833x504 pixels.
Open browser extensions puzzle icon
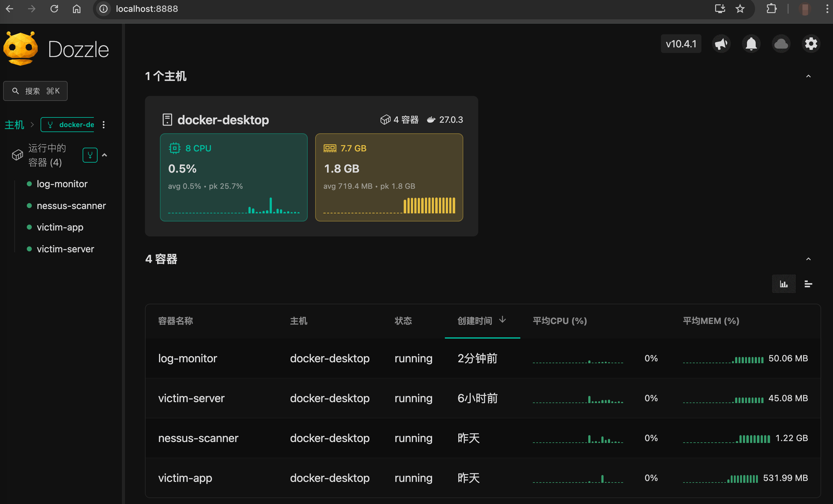(x=771, y=9)
